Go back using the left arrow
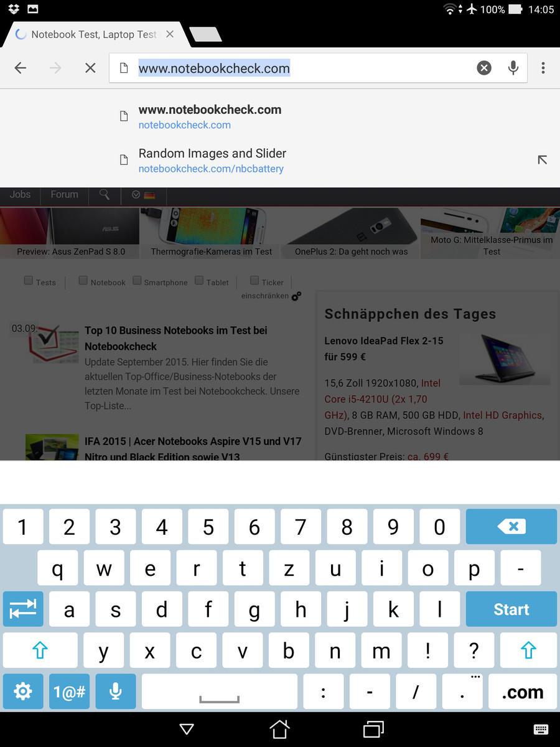This screenshot has height=747, width=560. click(x=21, y=68)
